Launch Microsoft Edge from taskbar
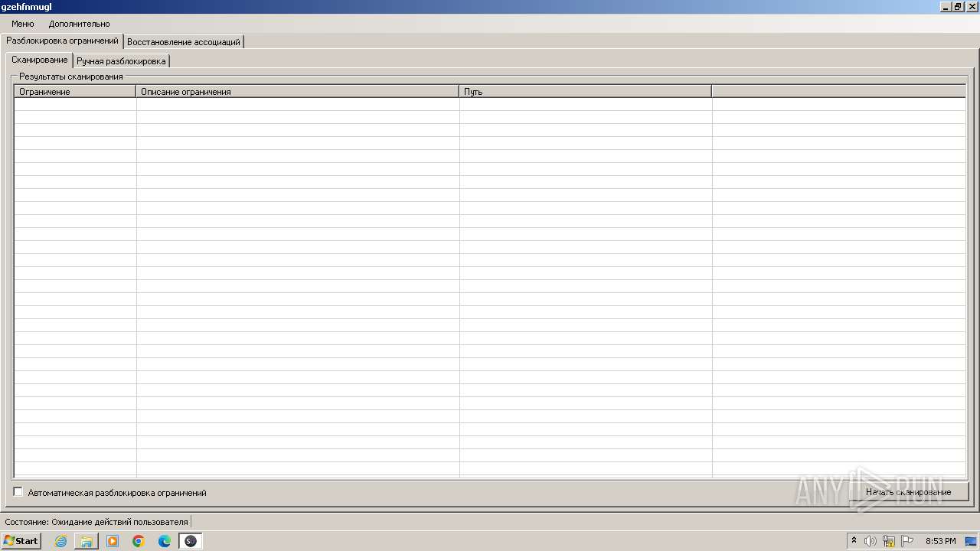 point(165,541)
